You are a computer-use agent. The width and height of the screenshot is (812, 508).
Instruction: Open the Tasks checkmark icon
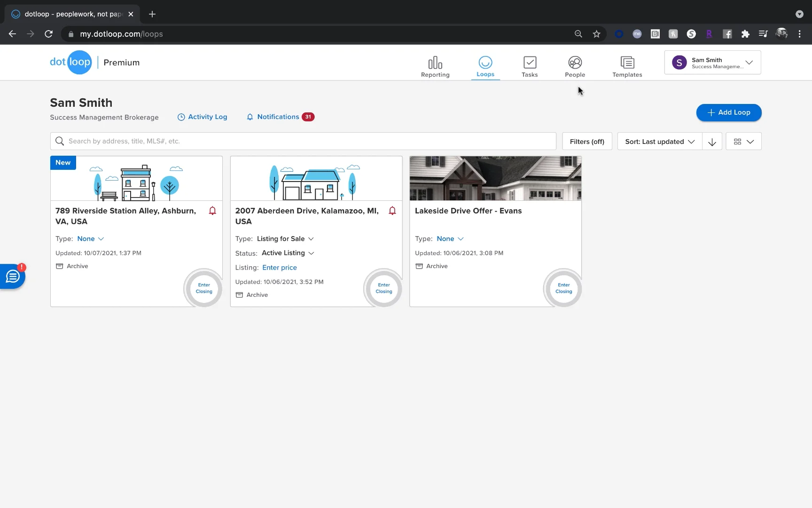coord(530,63)
